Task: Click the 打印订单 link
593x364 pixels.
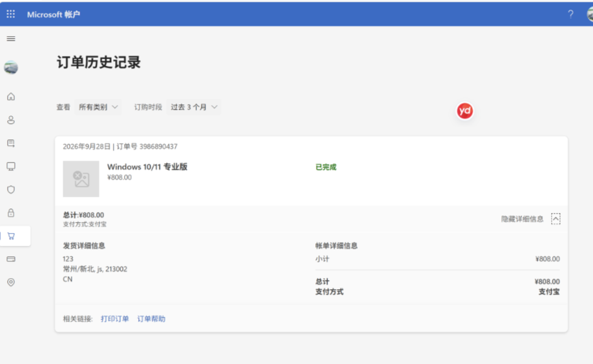Action: 114,319
